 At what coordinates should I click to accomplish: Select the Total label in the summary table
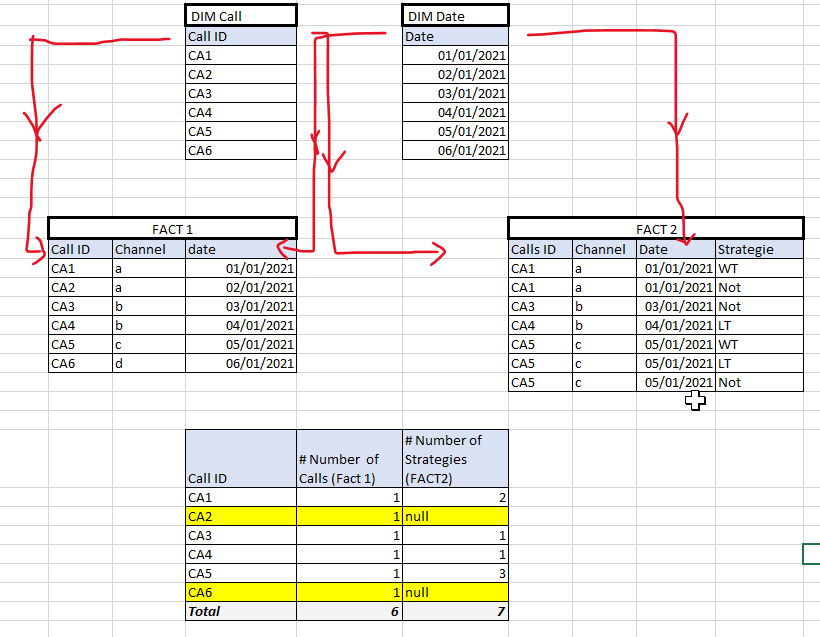pyautogui.click(x=241, y=611)
